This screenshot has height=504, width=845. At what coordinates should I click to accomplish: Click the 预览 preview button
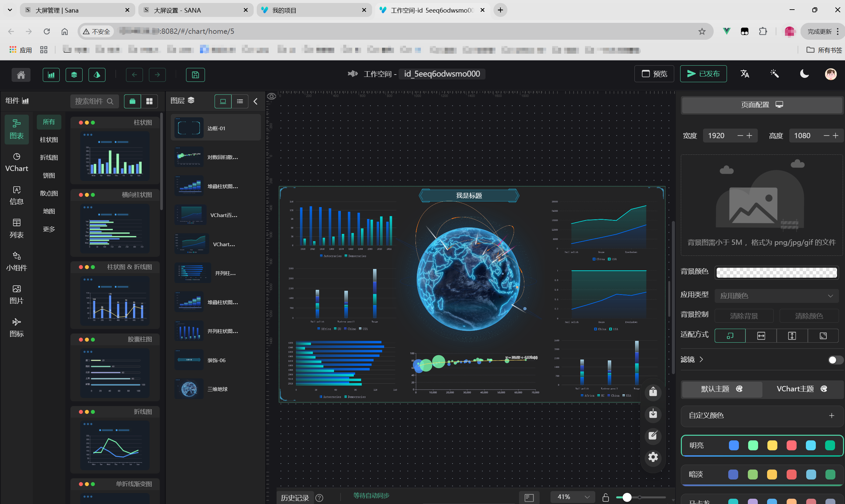pos(654,74)
